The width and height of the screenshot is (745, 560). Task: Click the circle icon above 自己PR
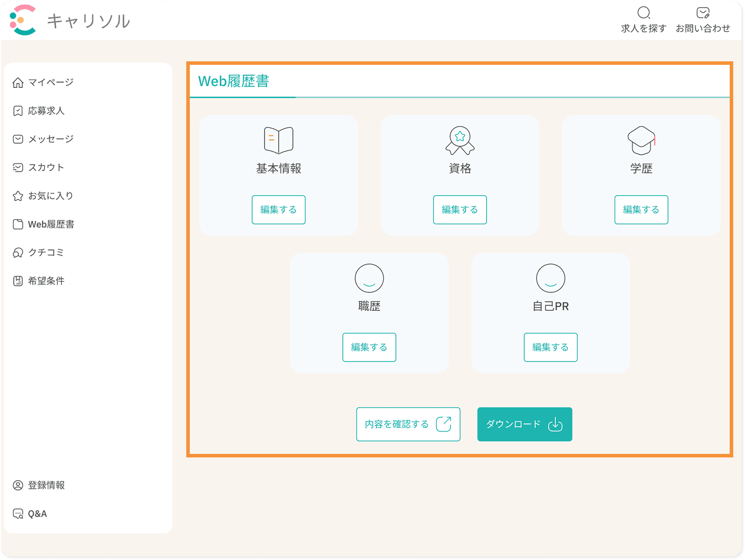coord(550,278)
